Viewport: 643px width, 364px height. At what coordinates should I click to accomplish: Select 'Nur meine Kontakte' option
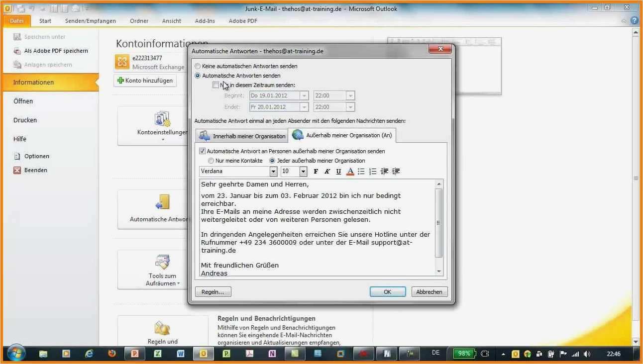pos(211,160)
